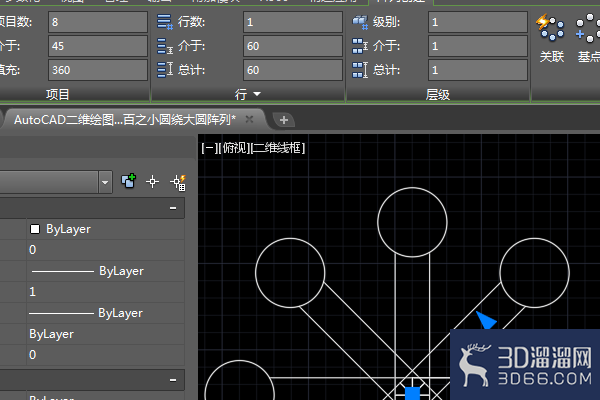The width and height of the screenshot is (600, 400).
Task: Click the plain ByLayer value with no line sample
Action: click(105, 334)
